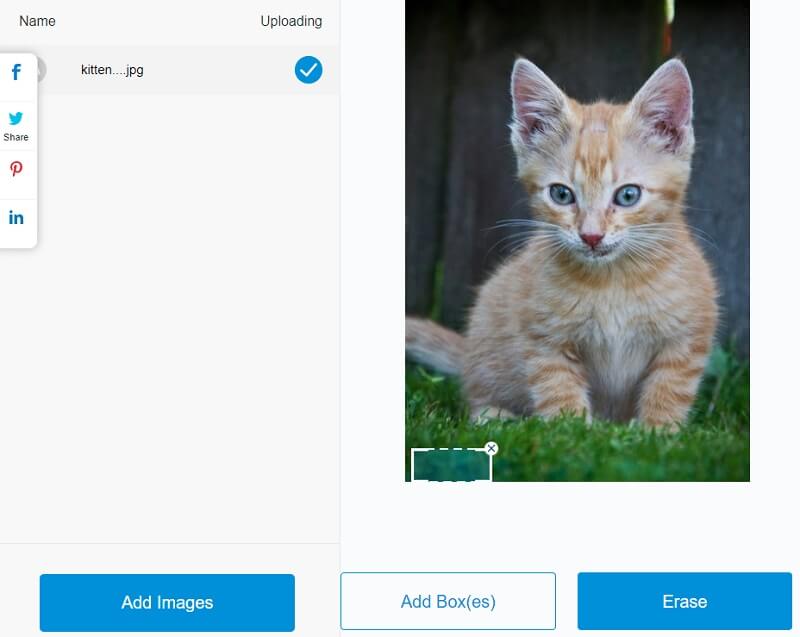800x637 pixels.
Task: Select the kitten....jpg file entry
Action: pos(112,70)
